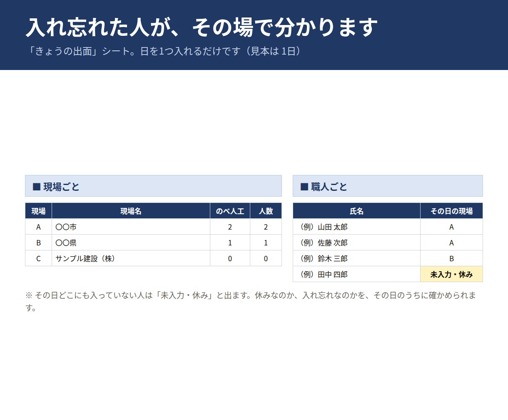
Task: Select the のべ人工 value for サンプル建設
Action: 230,258
